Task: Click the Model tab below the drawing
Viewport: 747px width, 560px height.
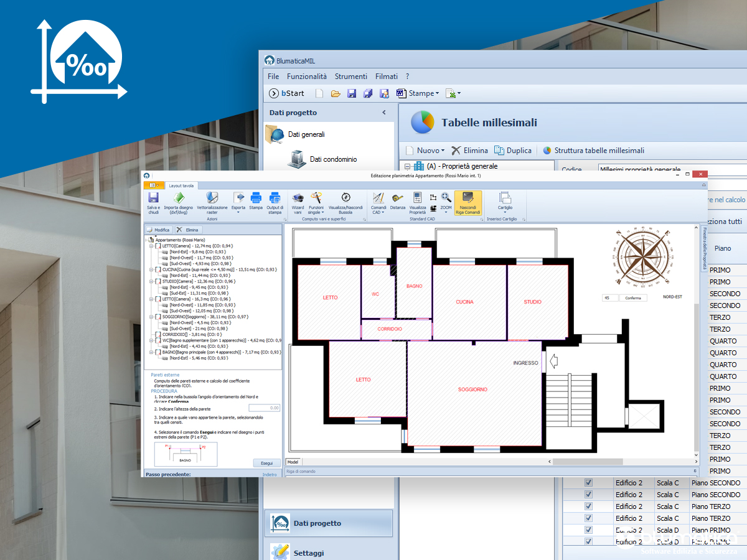Action: tap(293, 462)
